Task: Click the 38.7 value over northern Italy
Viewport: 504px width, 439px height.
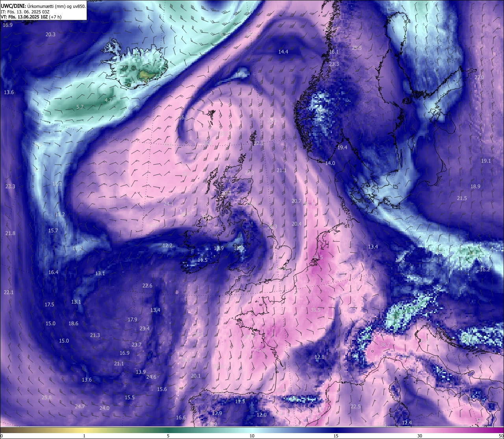Action: click(385, 345)
